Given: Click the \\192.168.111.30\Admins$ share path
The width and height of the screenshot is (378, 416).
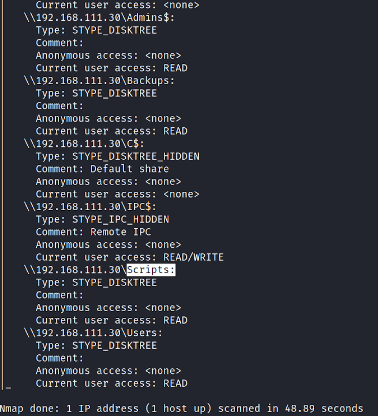Looking at the screenshot, I should [x=99, y=17].
